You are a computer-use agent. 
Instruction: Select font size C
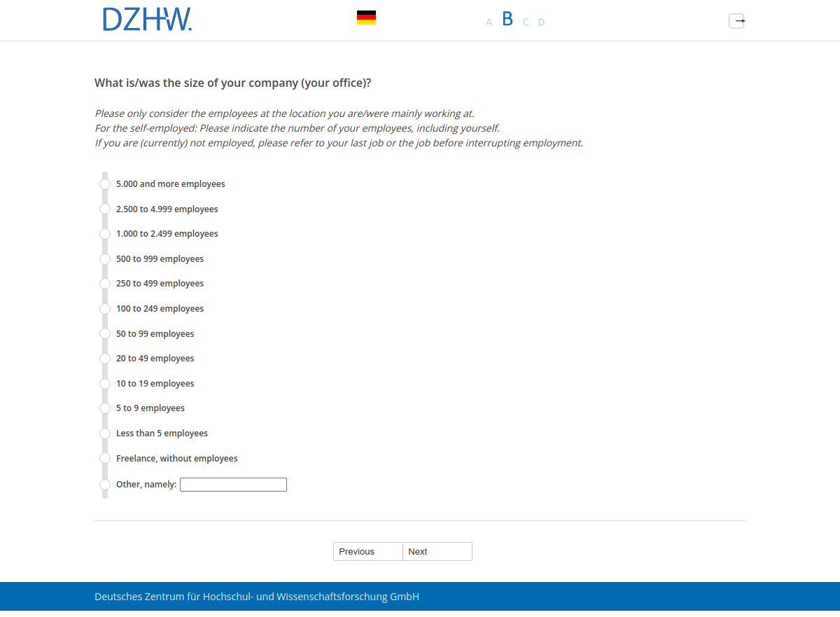(526, 22)
